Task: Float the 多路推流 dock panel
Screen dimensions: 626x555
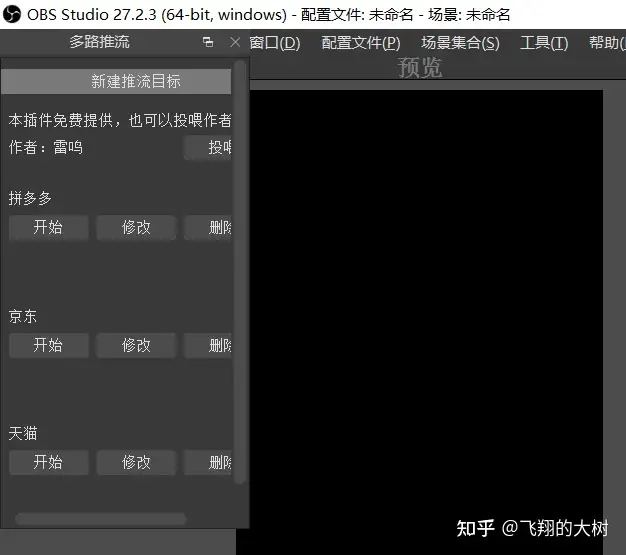Action: tap(208, 42)
